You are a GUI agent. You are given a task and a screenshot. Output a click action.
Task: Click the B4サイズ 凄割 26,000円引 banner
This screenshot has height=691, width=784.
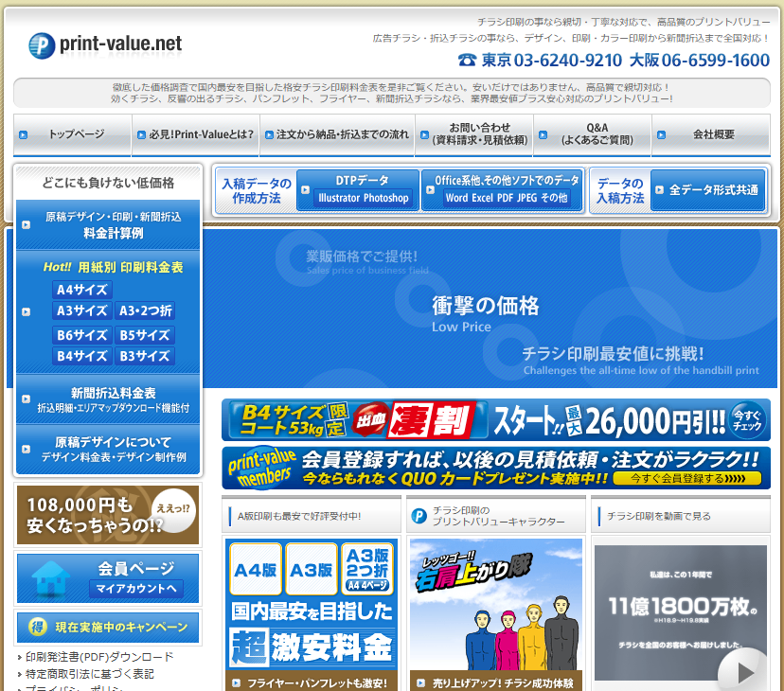click(496, 419)
